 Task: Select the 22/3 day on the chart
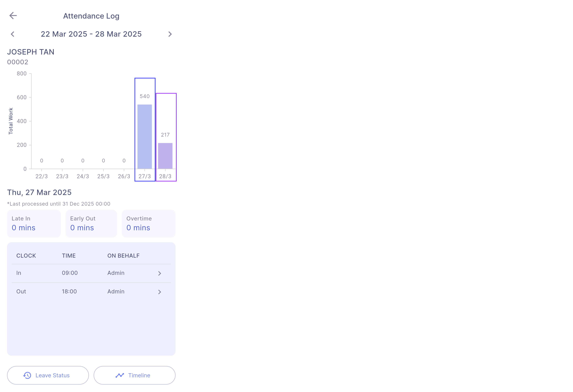[x=41, y=176]
